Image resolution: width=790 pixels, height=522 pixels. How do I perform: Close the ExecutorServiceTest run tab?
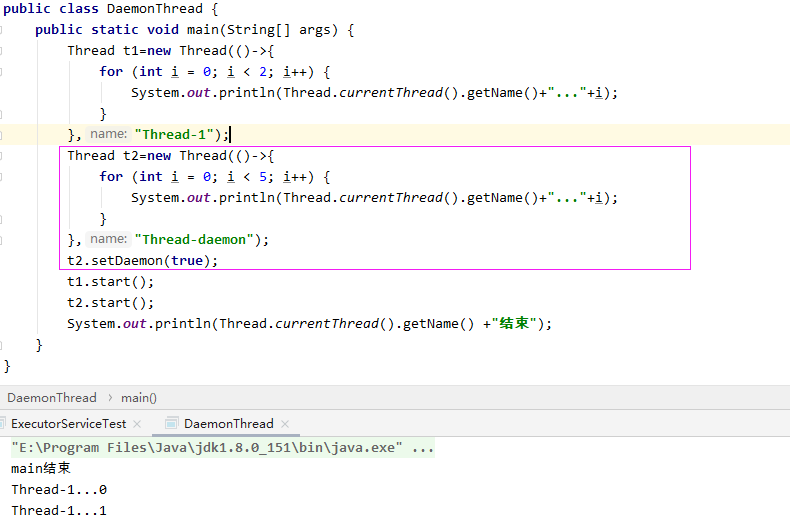[137, 424]
